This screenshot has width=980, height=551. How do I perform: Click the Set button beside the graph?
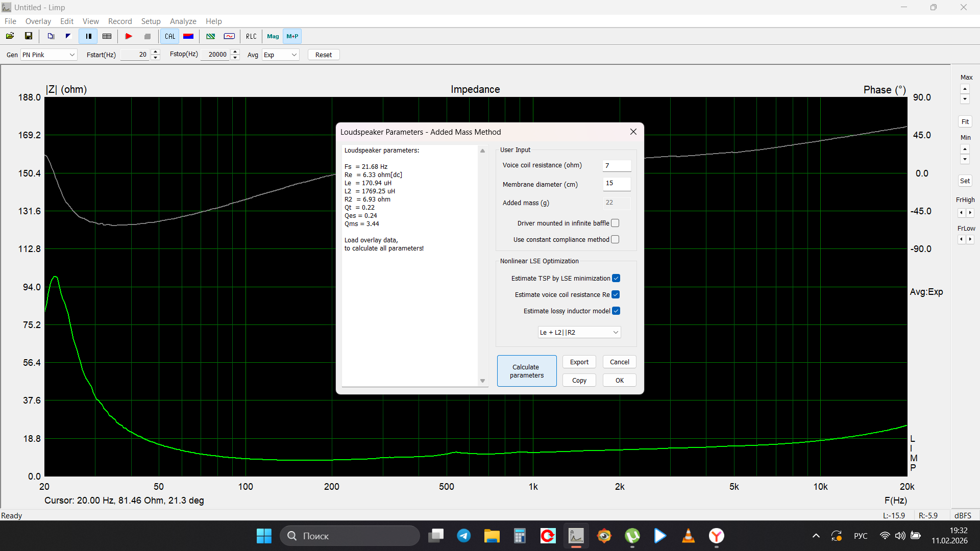coord(965,181)
